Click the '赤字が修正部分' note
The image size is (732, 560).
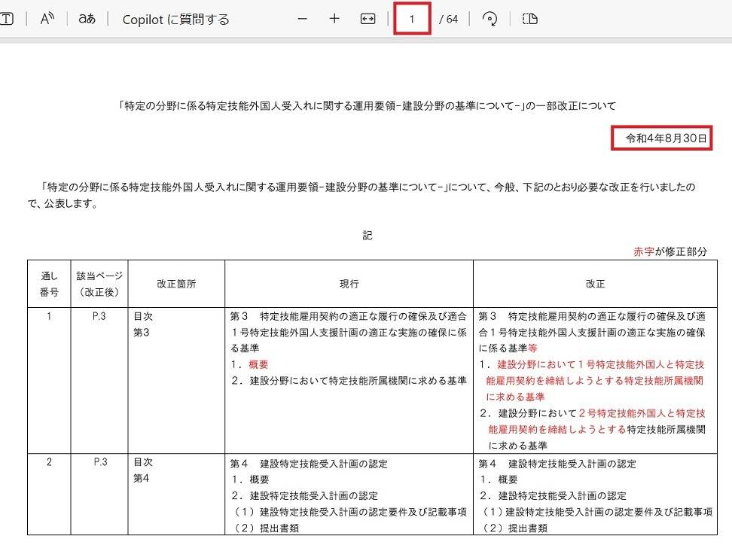pyautogui.click(x=670, y=251)
